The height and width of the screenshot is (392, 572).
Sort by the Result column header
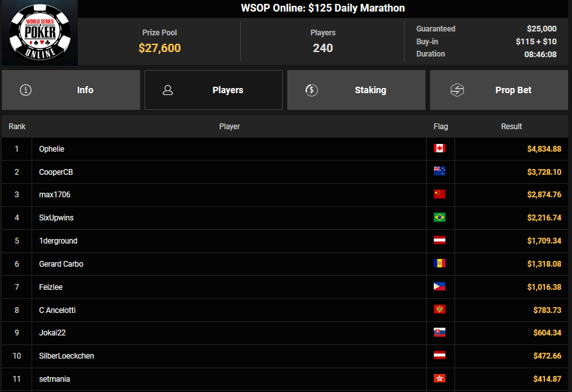pyautogui.click(x=511, y=127)
